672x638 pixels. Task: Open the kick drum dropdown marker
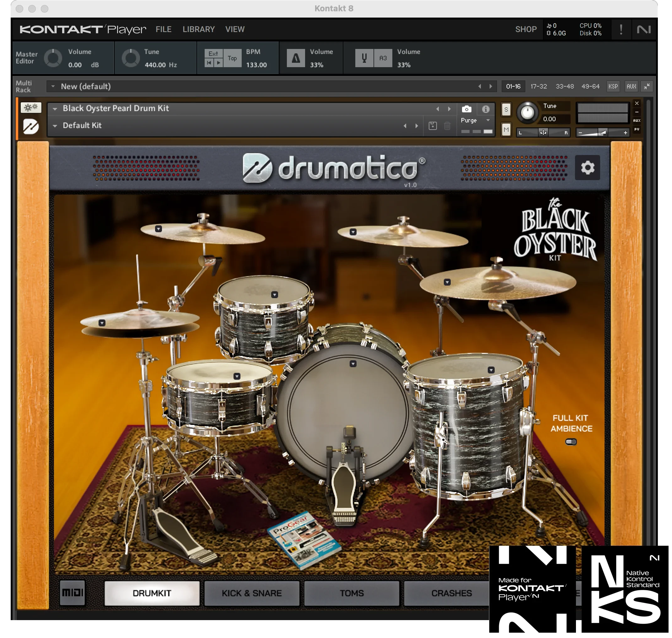353,364
